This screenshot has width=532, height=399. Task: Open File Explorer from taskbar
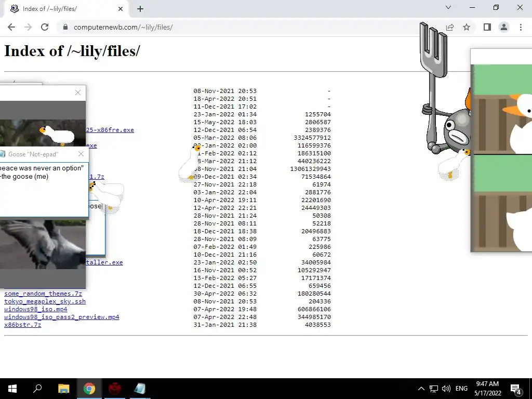click(x=63, y=389)
